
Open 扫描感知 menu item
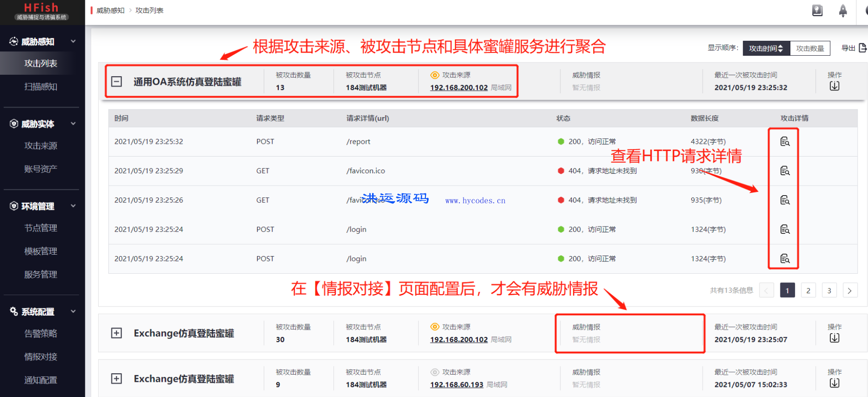(41, 87)
